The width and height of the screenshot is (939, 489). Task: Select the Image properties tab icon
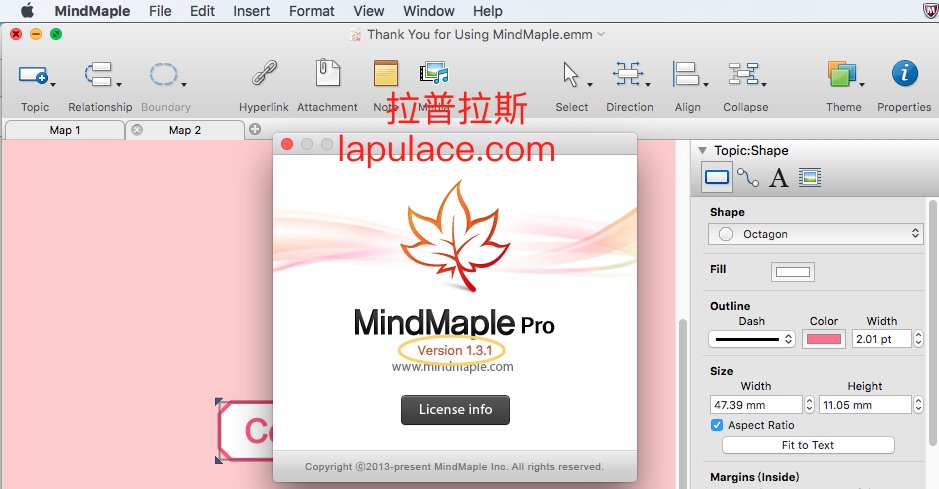810,177
